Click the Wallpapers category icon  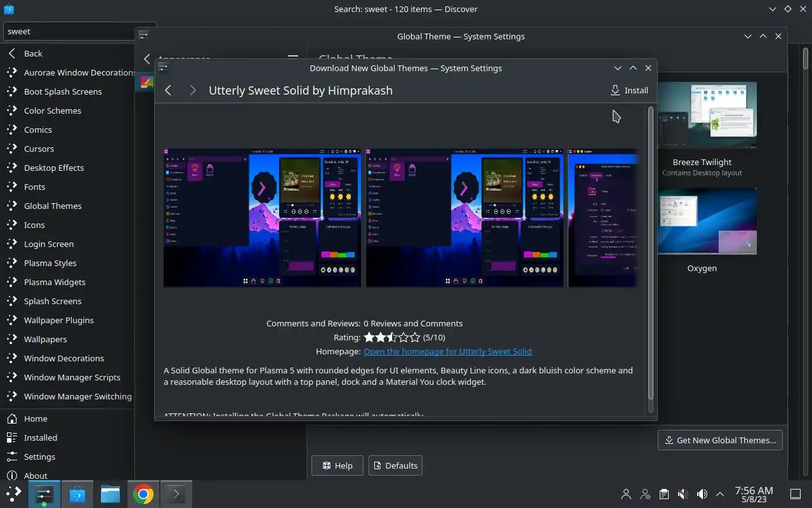point(12,339)
